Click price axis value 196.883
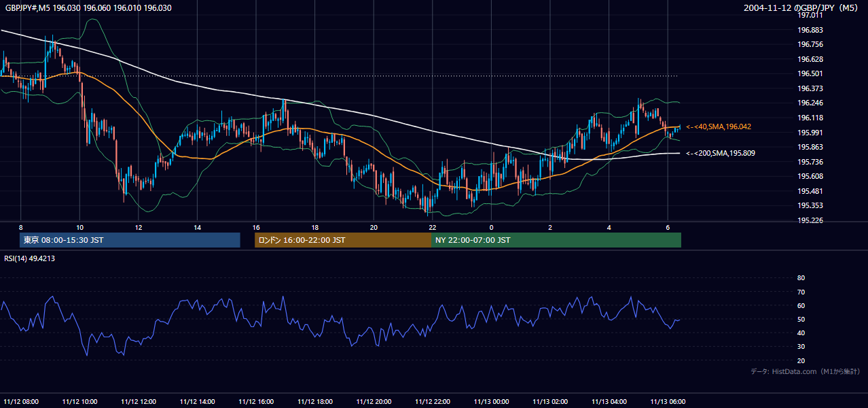The height and width of the screenshot is (408, 868). [x=810, y=30]
